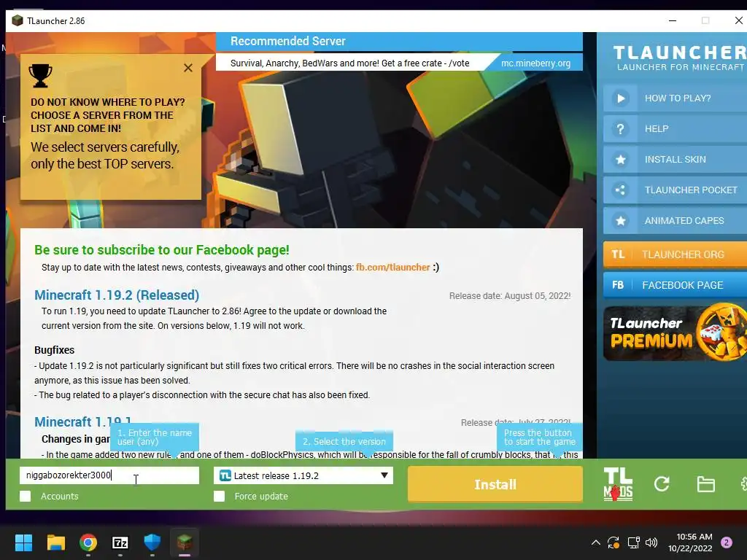Follow the fb.com/tlauncher link

click(x=392, y=268)
